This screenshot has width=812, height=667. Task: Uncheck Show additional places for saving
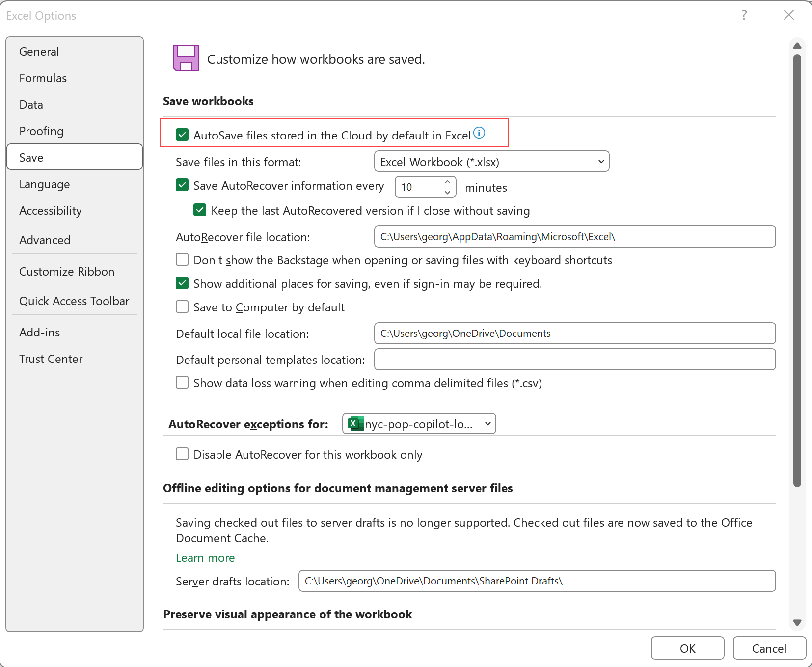click(x=182, y=283)
